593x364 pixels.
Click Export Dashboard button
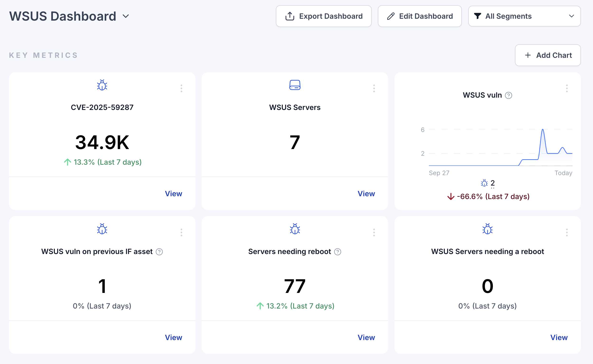pos(324,16)
